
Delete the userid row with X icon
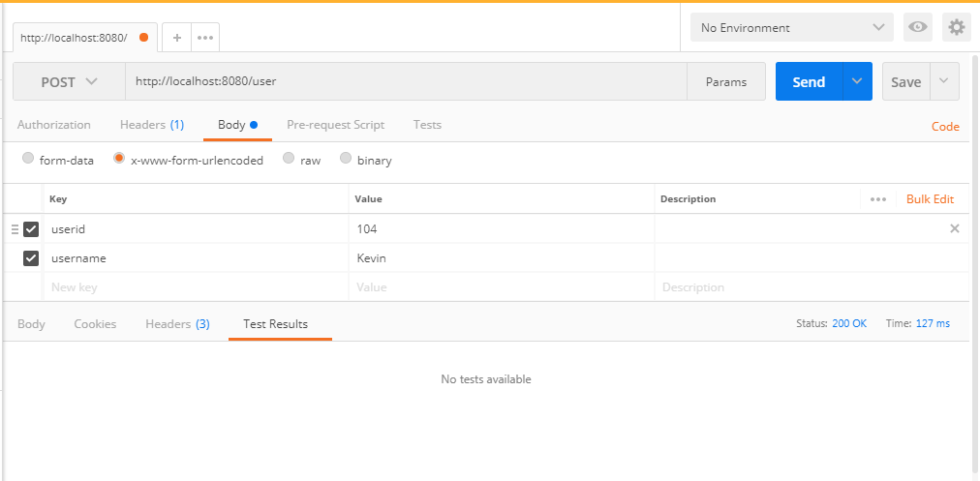click(955, 228)
